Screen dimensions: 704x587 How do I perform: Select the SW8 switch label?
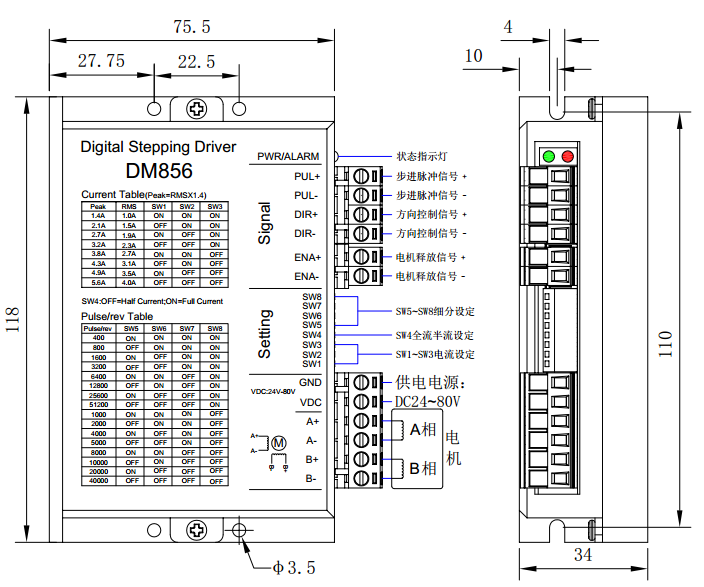tap(312, 297)
